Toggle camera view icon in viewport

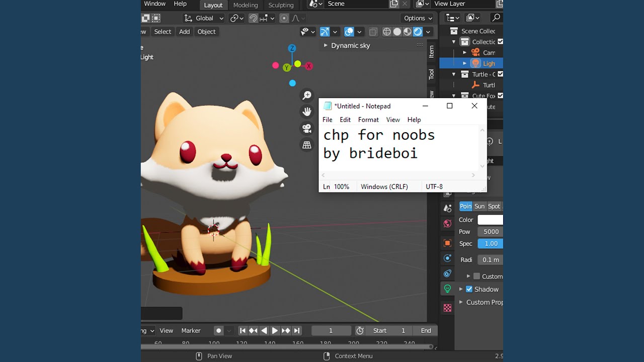pos(307,128)
